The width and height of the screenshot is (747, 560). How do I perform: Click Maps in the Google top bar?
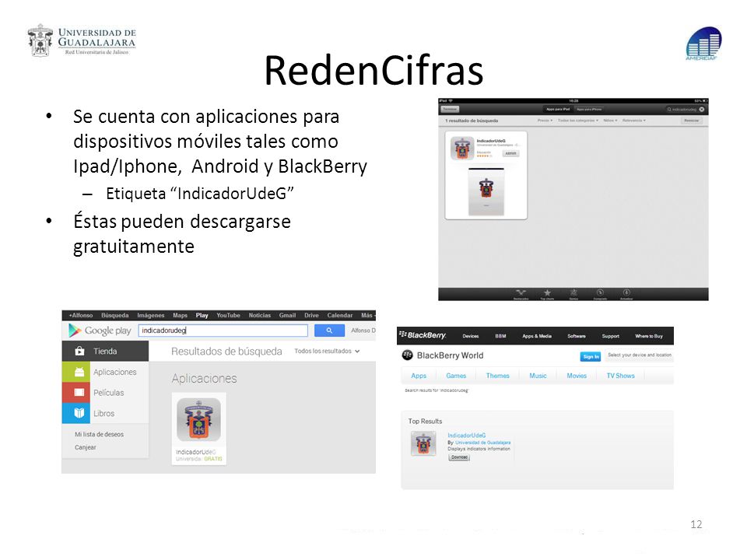tap(180, 315)
